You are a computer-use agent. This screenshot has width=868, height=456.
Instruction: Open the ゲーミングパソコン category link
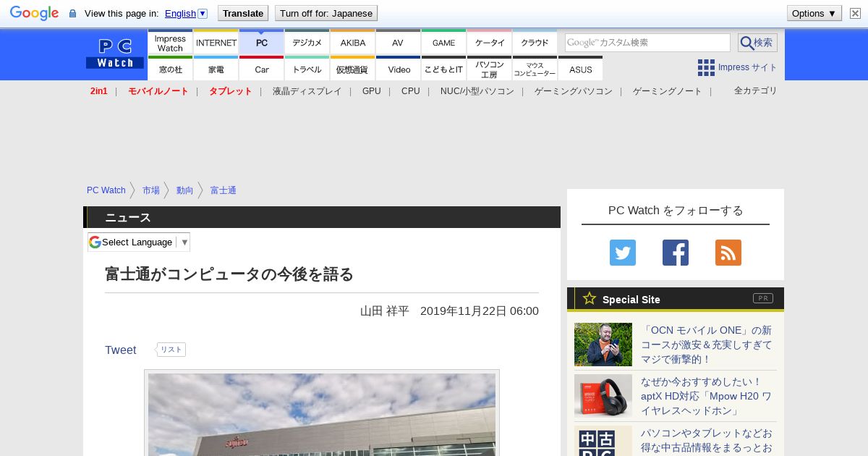[574, 91]
